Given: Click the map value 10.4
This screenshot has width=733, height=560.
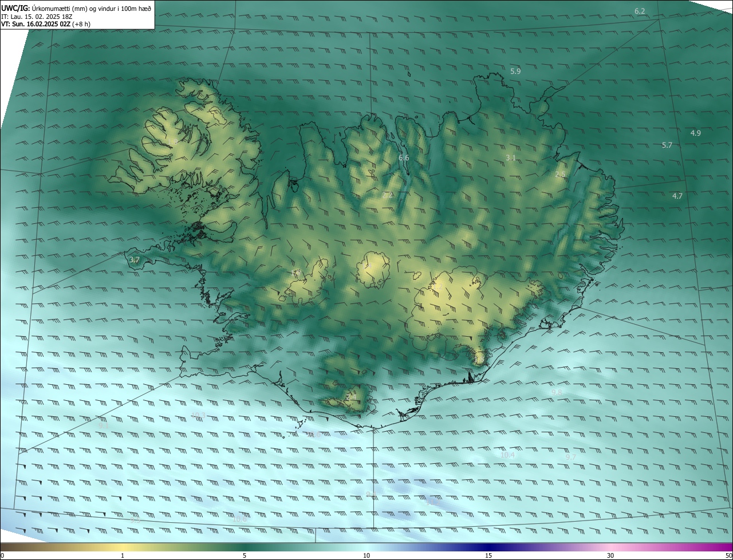Looking at the screenshot, I should pos(507,455).
